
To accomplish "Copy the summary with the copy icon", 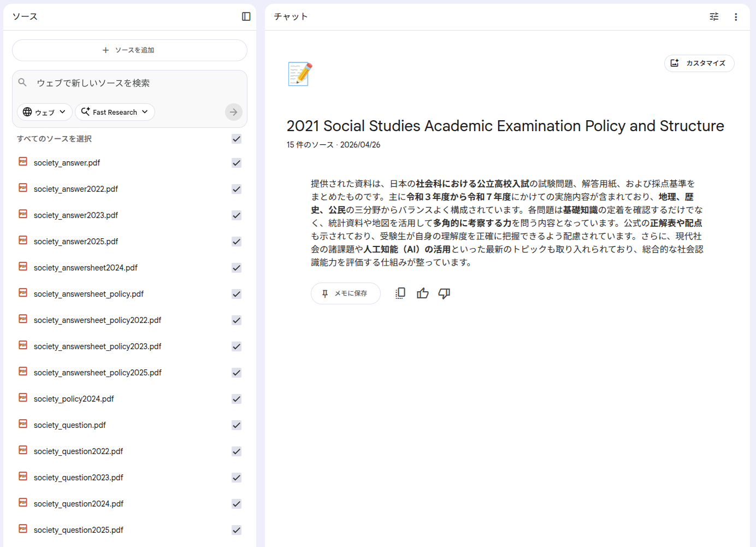I will point(400,293).
